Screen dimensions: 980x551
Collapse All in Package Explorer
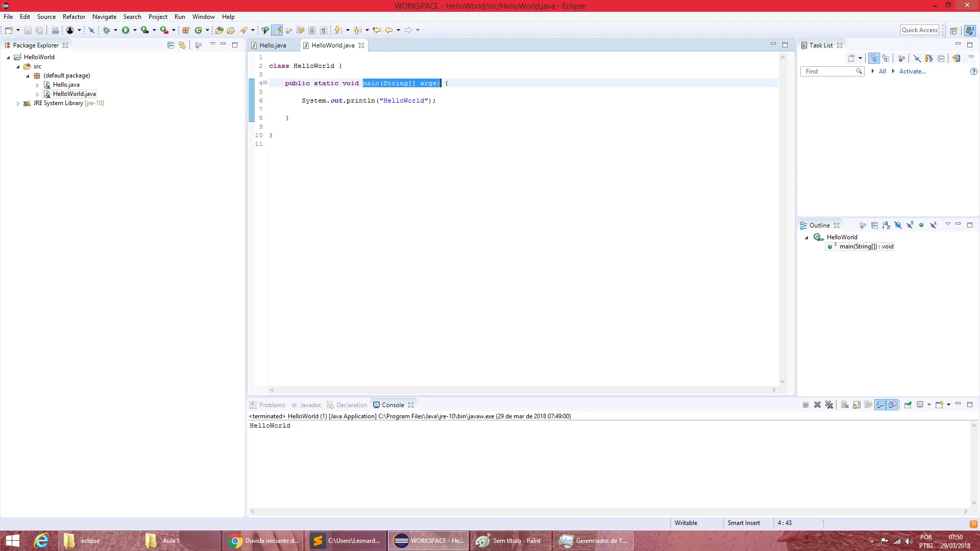coord(170,45)
